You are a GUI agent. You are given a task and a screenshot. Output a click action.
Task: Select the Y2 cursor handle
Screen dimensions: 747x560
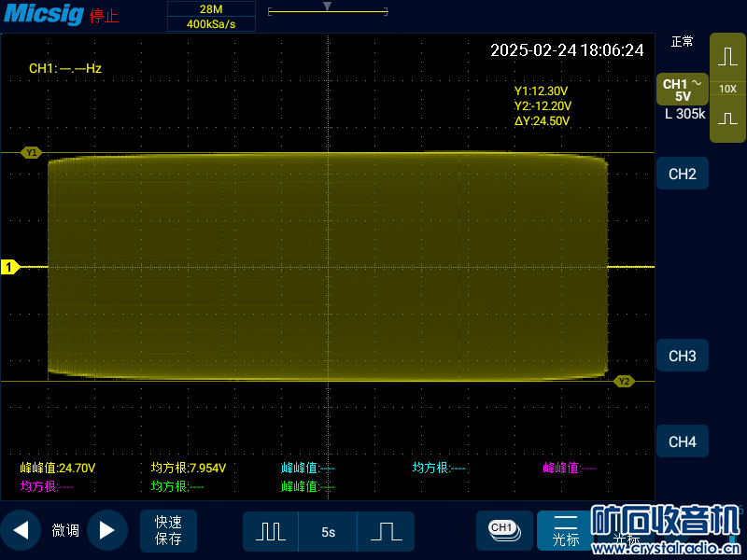tap(624, 381)
